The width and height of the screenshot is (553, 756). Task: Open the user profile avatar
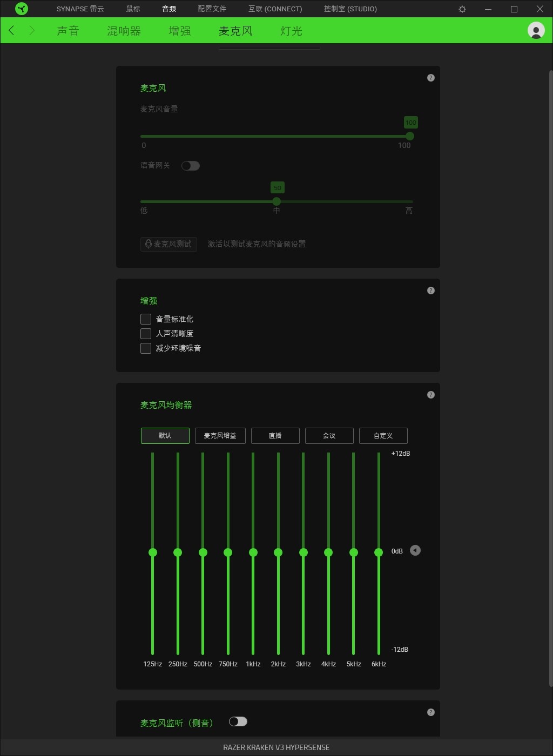536,30
